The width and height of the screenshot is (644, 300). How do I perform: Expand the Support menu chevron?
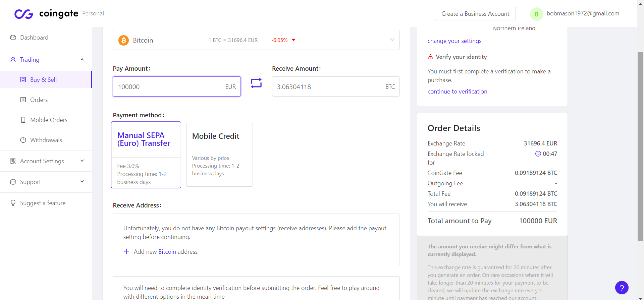pyautogui.click(x=82, y=182)
